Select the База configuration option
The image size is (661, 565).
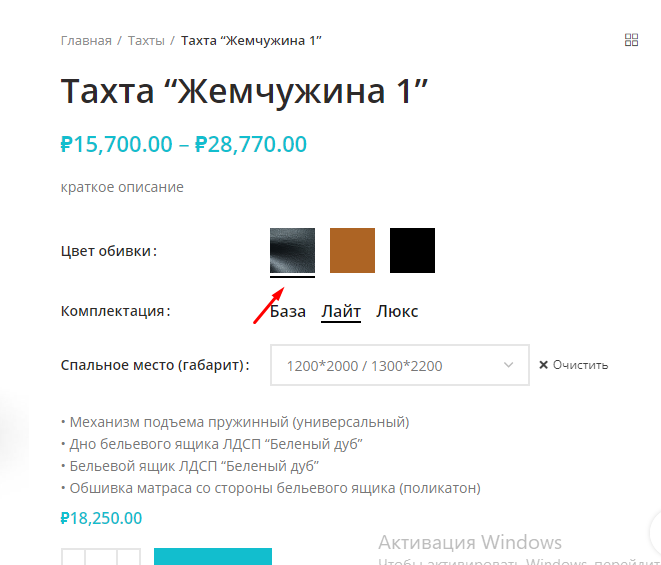(288, 312)
